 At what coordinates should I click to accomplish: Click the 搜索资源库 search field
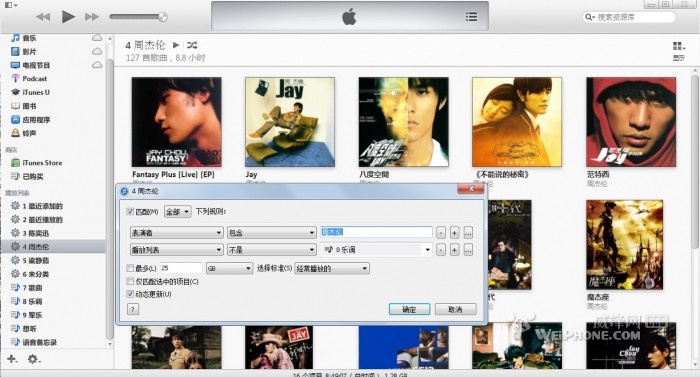629,17
